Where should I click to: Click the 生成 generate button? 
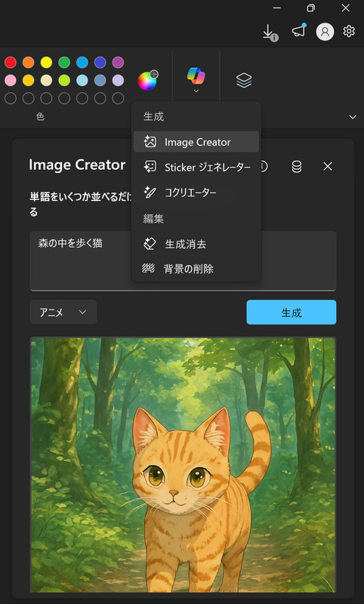click(x=292, y=313)
